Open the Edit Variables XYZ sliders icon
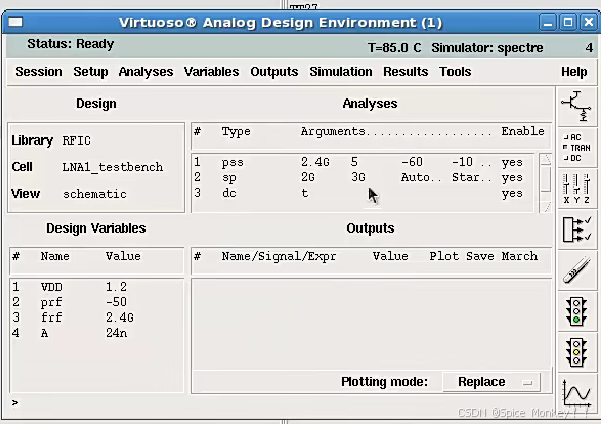This screenshot has width=601, height=424. pos(577,188)
